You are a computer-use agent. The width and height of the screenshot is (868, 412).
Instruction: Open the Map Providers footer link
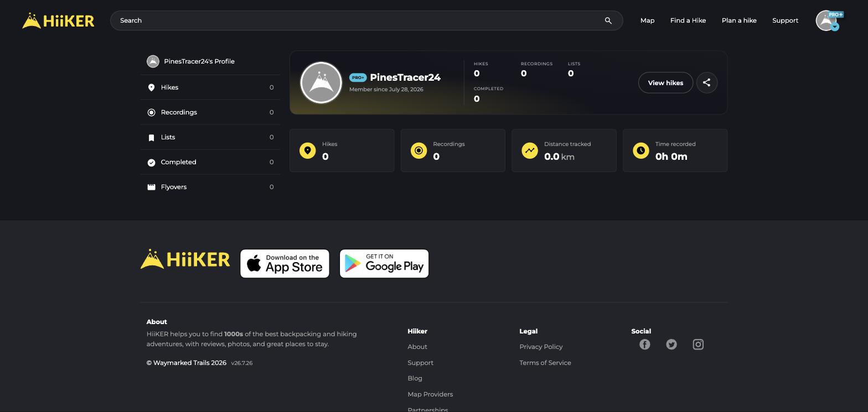click(430, 394)
